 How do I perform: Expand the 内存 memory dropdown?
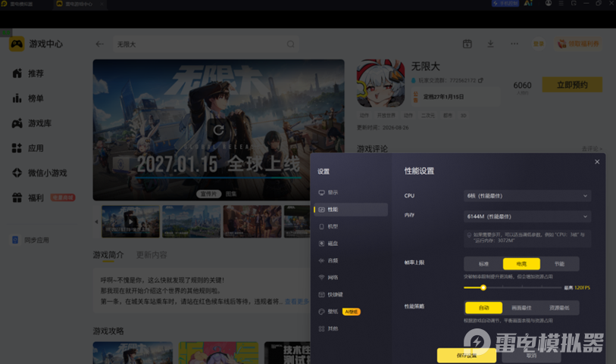tap(527, 216)
